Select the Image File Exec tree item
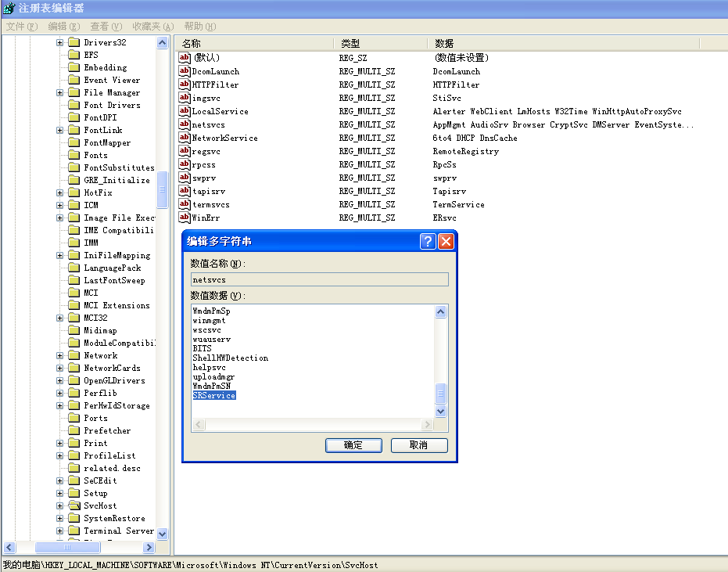 pos(120,218)
